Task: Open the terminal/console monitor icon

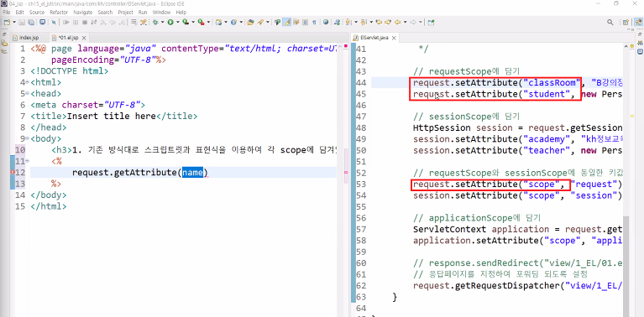Action: click(42, 22)
